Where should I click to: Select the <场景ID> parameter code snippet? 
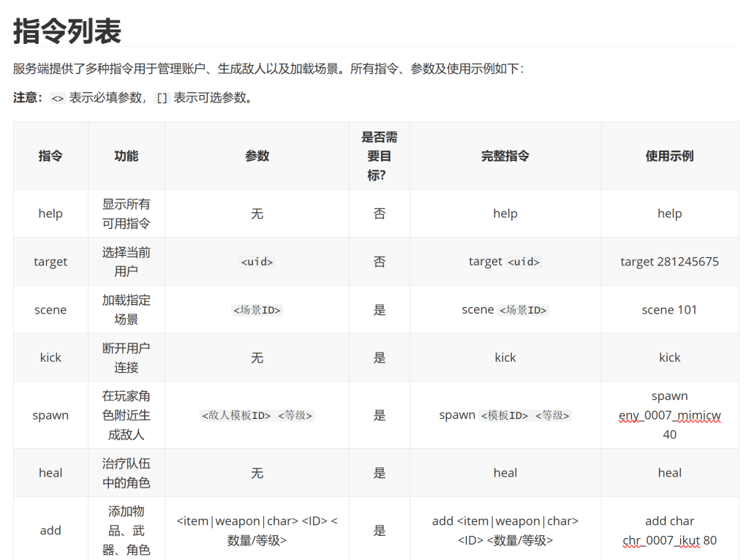(257, 309)
